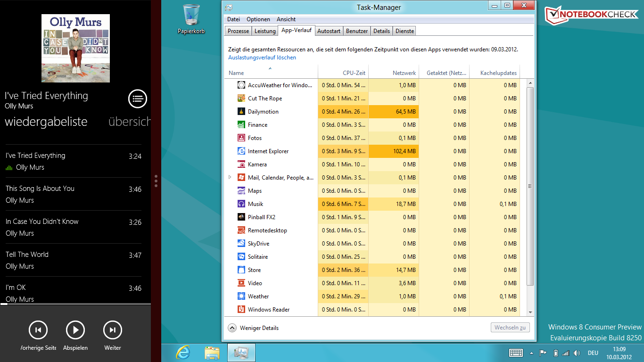Image resolution: width=644 pixels, height=362 pixels.
Task: Sort list by CPU-Zeit column header
Action: (354, 73)
